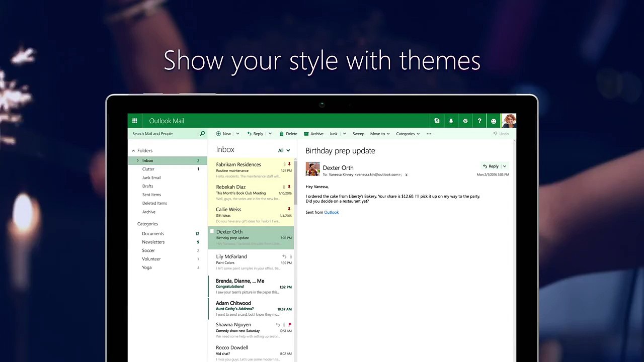Image resolution: width=644 pixels, height=362 pixels.
Task: Open Rocco Dowdell's Vid chat email
Action: tap(251, 353)
